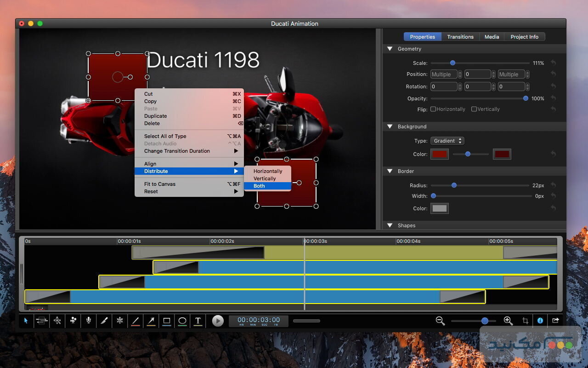Viewport: 588px width, 368px height.
Task: Click the video camera recording icon
Action: (73, 321)
